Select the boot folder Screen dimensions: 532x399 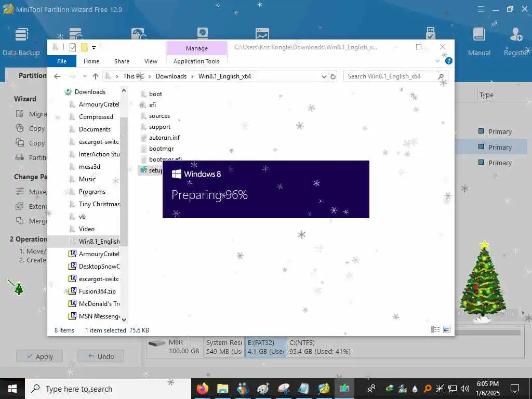pos(155,94)
